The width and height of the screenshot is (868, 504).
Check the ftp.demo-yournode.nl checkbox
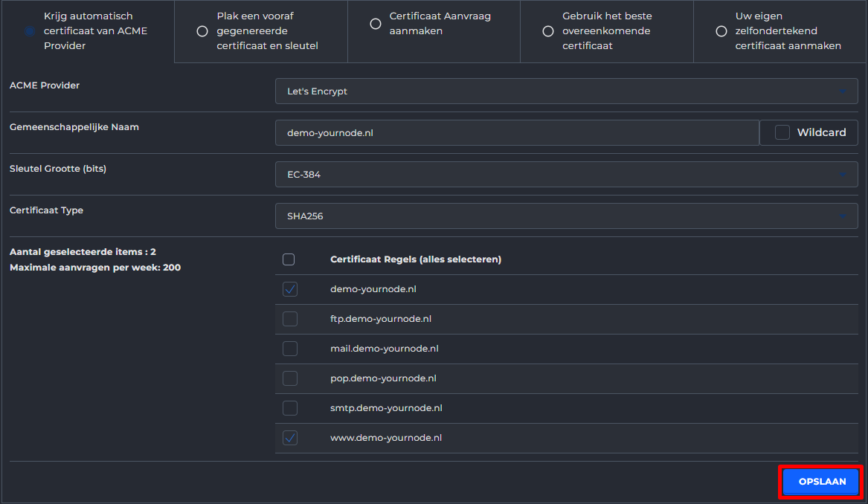pyautogui.click(x=290, y=319)
